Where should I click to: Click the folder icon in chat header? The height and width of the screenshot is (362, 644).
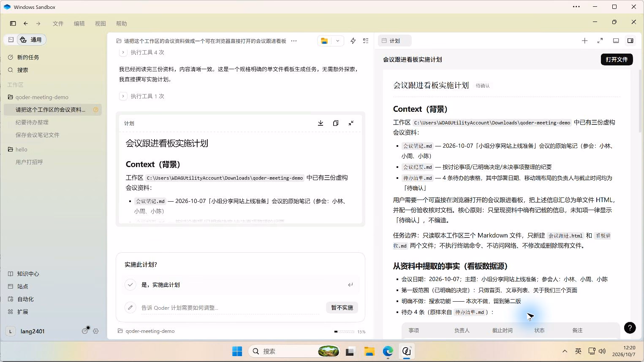point(324,41)
